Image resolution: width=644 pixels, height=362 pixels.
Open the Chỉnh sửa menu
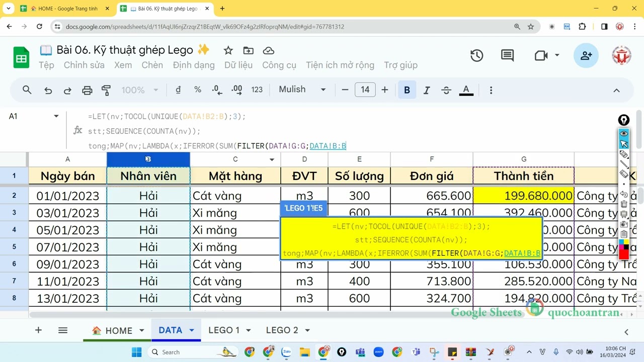click(84, 65)
